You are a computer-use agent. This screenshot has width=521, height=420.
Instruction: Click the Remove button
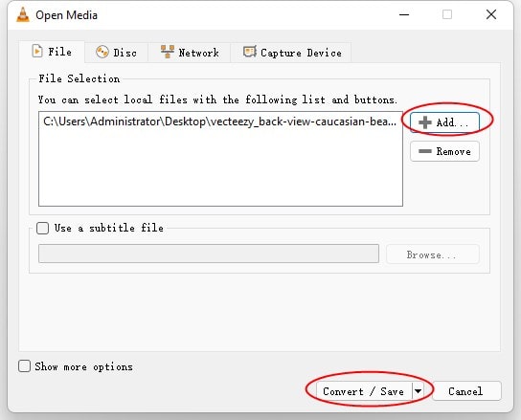coord(444,151)
